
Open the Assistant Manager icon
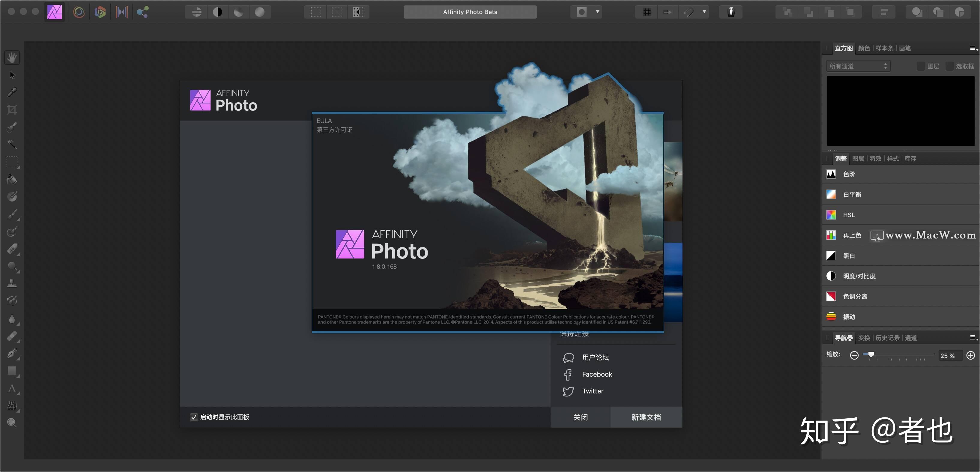point(731,12)
